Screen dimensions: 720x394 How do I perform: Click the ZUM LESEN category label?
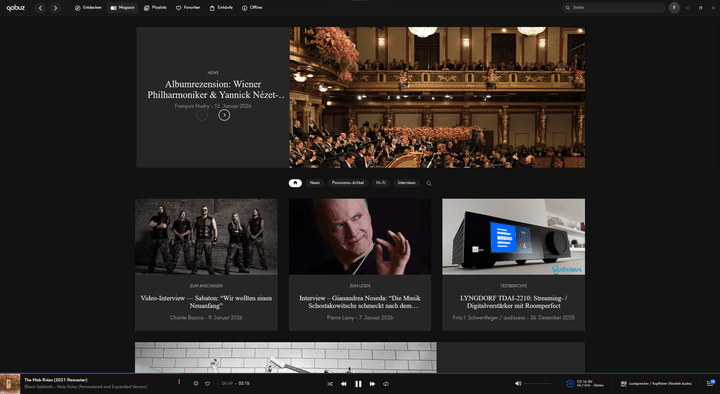click(360, 286)
